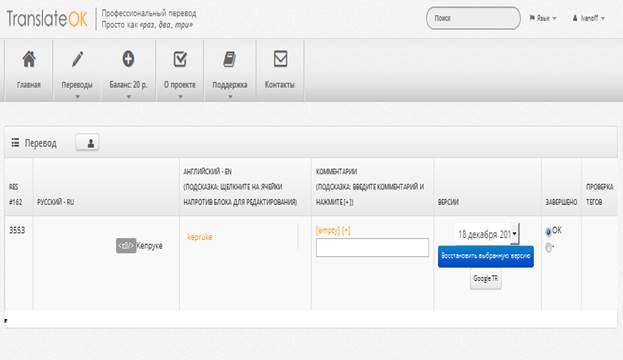Open the Ivanoff user account dropdown

tap(588, 18)
